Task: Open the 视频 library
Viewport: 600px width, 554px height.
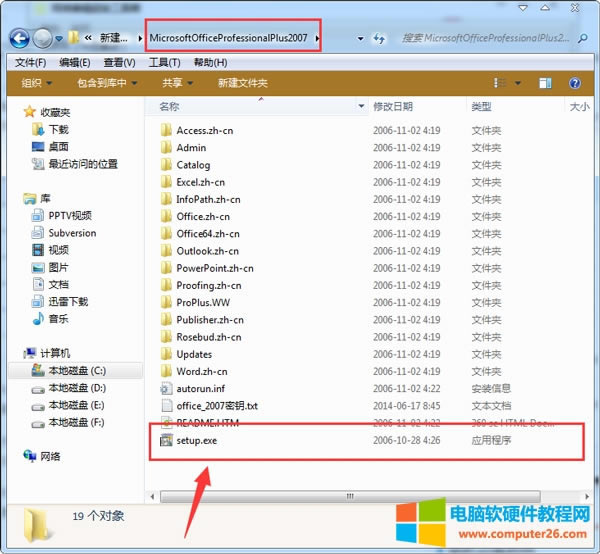Action: click(x=58, y=250)
